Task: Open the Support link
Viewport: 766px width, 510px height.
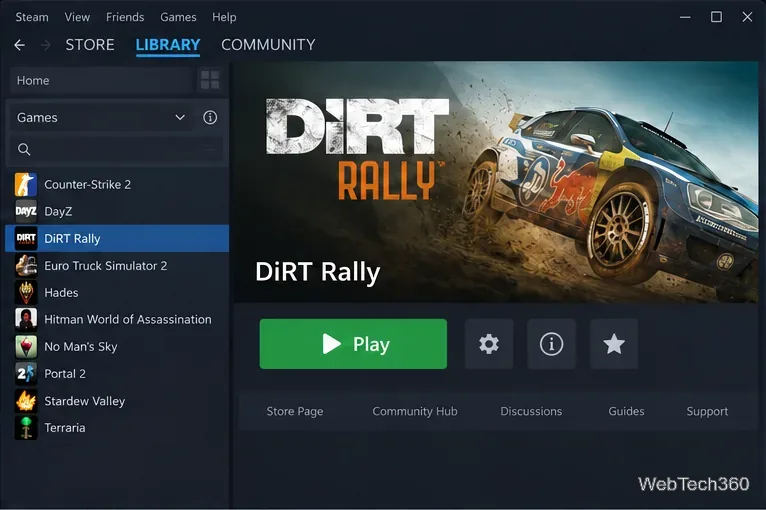Action: point(707,411)
